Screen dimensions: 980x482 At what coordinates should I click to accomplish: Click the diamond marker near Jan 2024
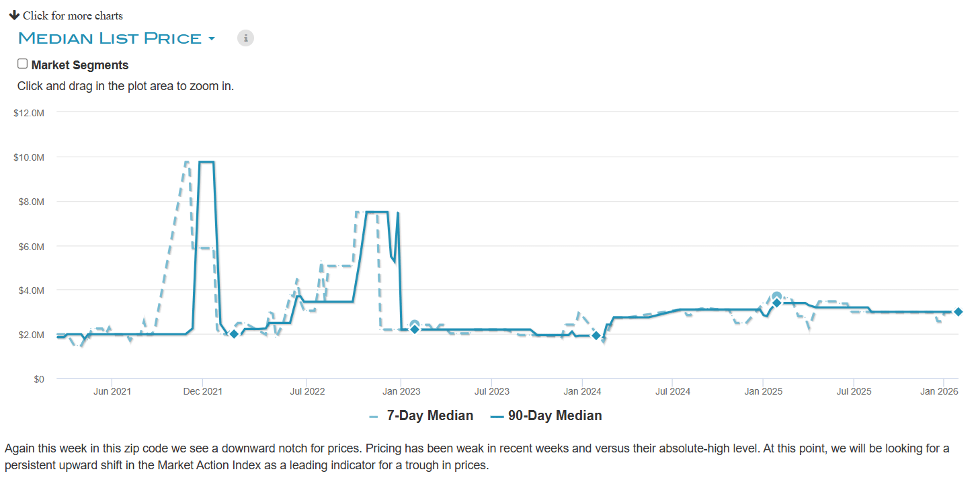(x=596, y=335)
